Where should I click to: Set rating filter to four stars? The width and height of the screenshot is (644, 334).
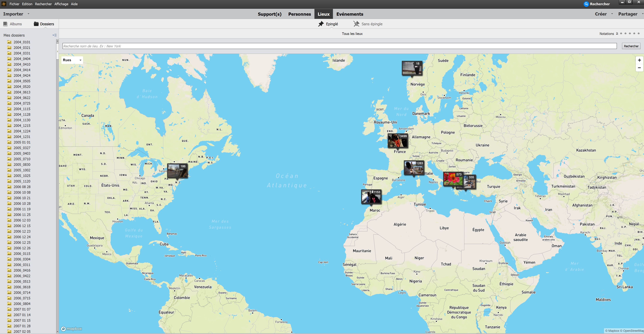click(634, 34)
